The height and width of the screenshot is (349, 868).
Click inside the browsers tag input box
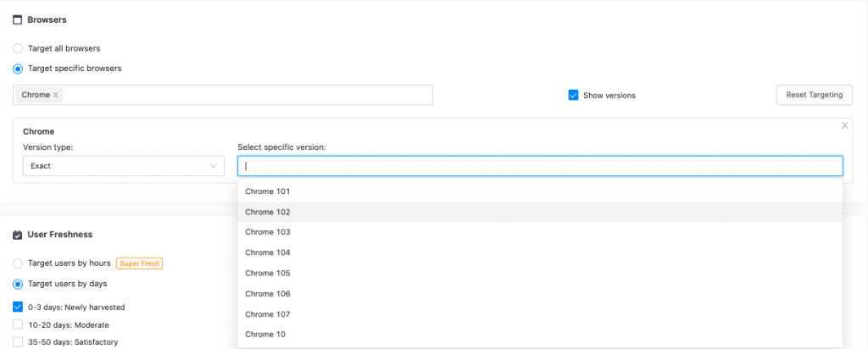[246, 95]
